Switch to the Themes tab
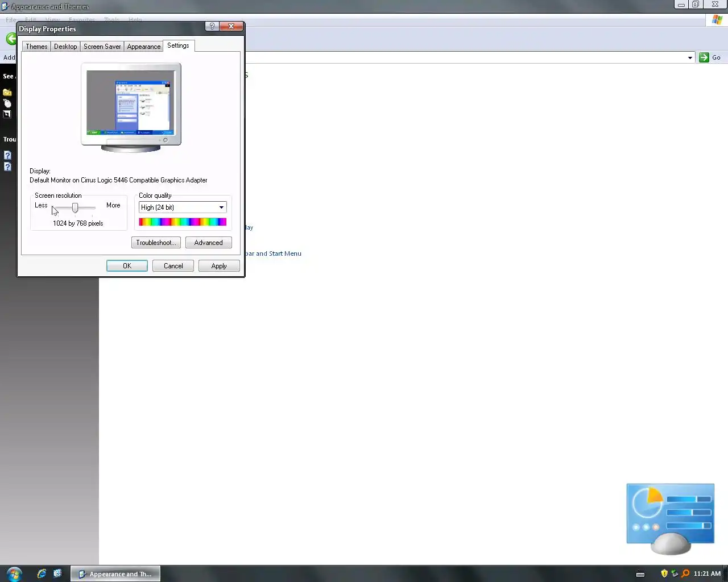The height and width of the screenshot is (582, 728). [x=36, y=47]
